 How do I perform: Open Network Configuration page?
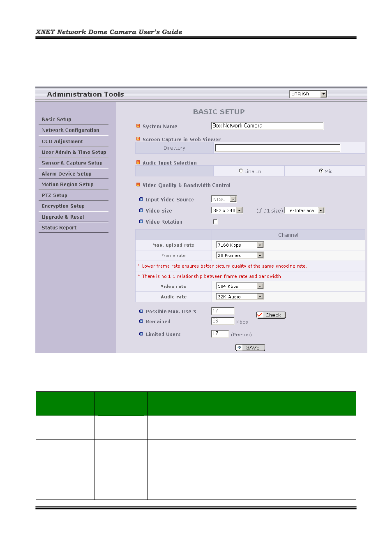[70, 130]
